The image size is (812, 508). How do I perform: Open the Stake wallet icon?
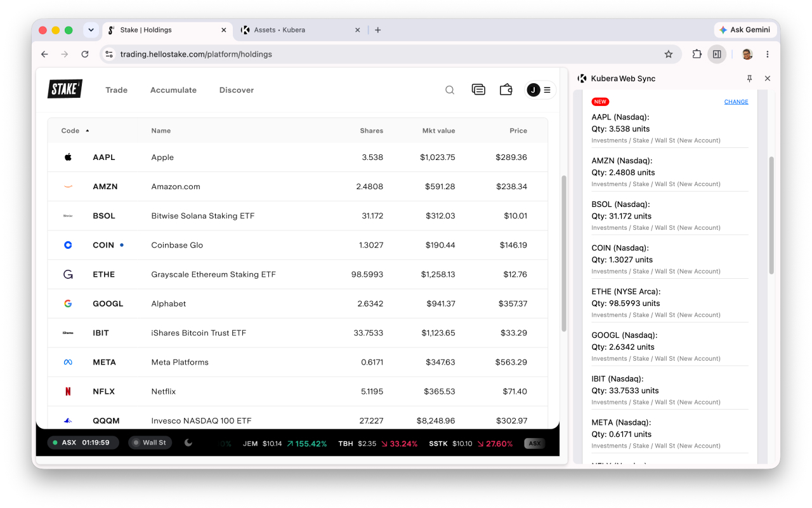[x=506, y=90]
